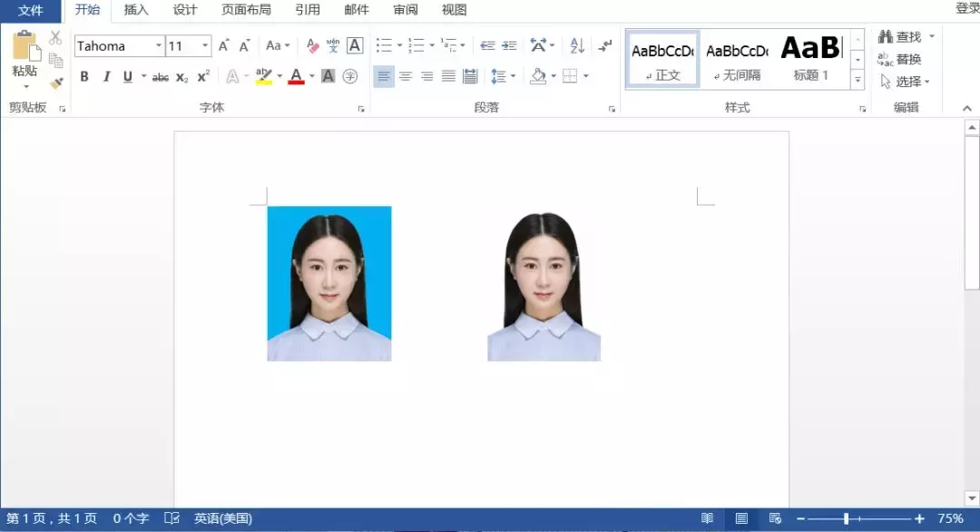Click the sort (排序) icon

coord(577,45)
